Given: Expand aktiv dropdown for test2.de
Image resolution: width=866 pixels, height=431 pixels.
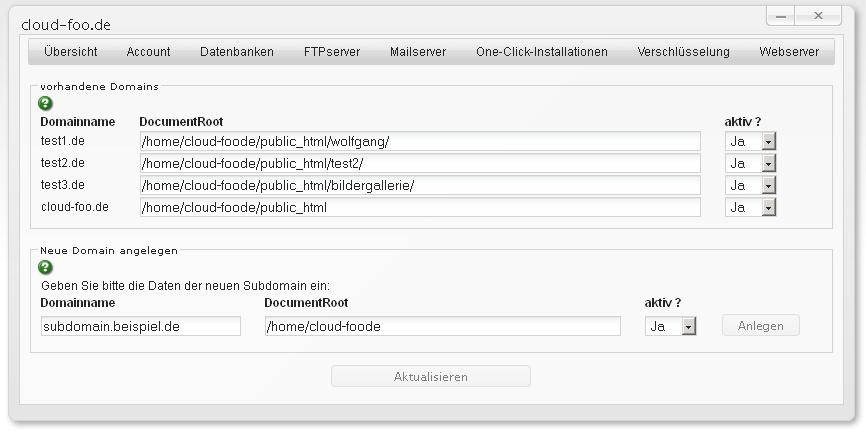Looking at the screenshot, I should coord(751,164).
